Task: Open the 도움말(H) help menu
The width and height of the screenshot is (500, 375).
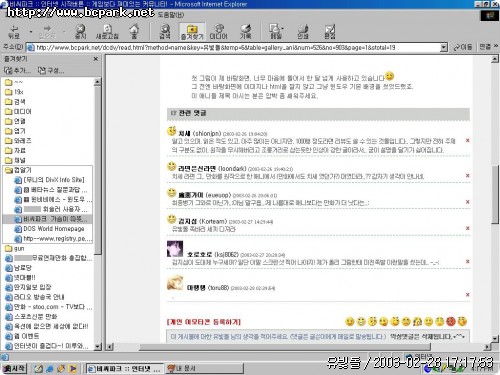Action: pyautogui.click(x=171, y=15)
